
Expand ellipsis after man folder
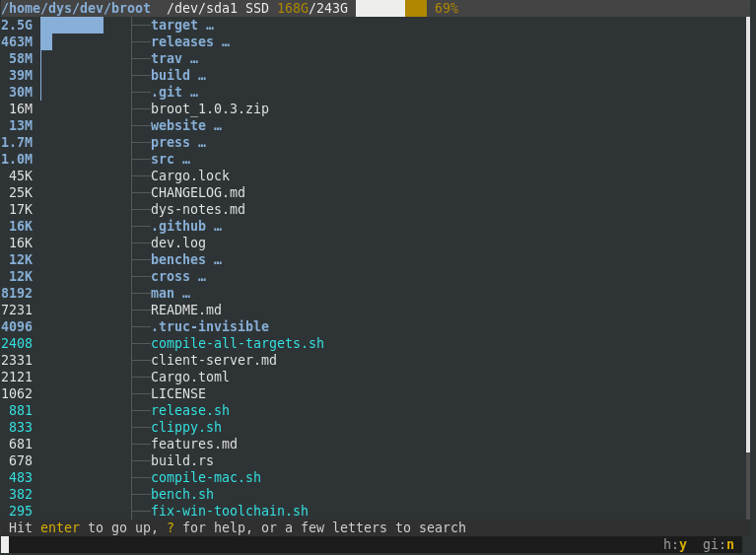[186, 296]
